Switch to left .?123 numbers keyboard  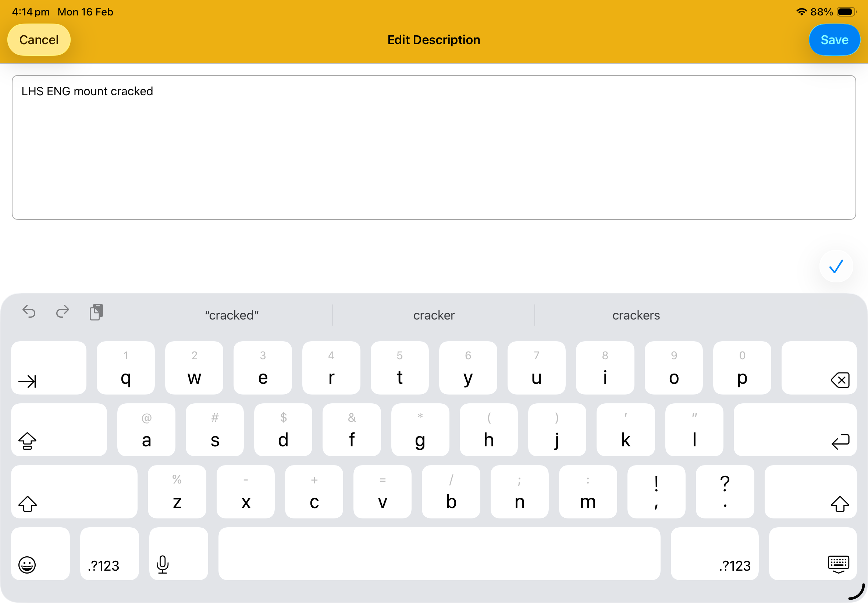click(109, 554)
